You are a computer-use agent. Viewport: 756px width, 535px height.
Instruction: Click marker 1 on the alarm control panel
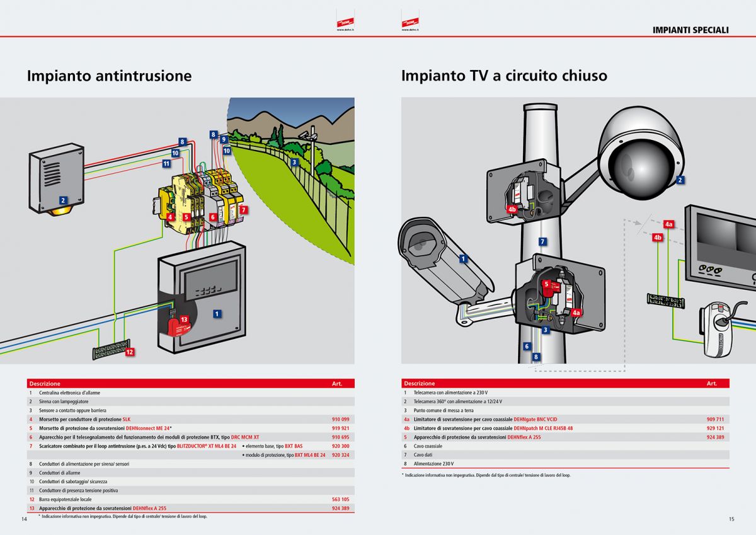pyautogui.click(x=217, y=313)
